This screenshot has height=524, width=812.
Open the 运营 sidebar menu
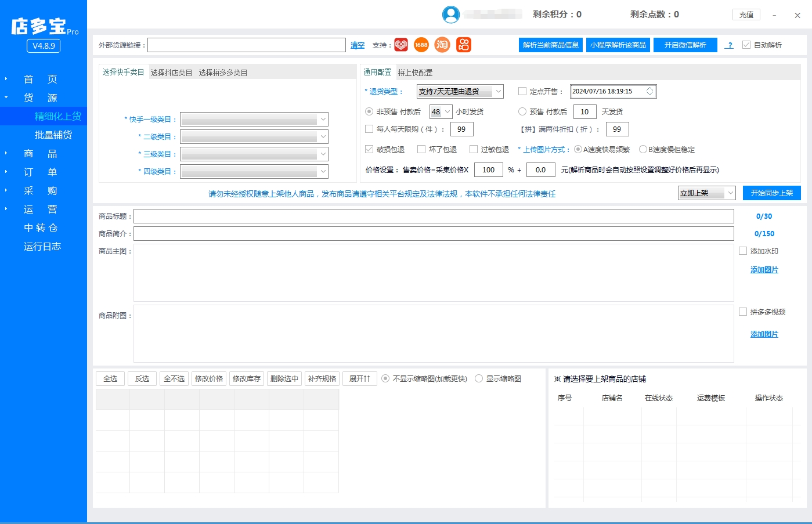coord(40,209)
